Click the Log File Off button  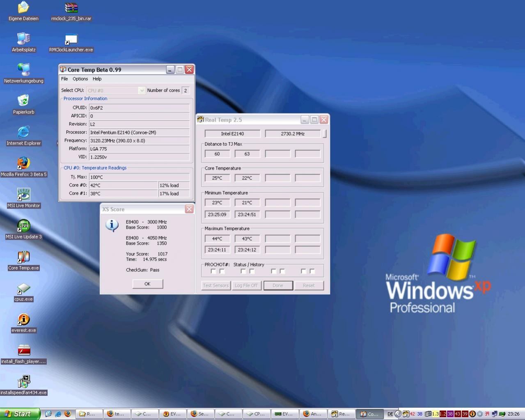[246, 285]
